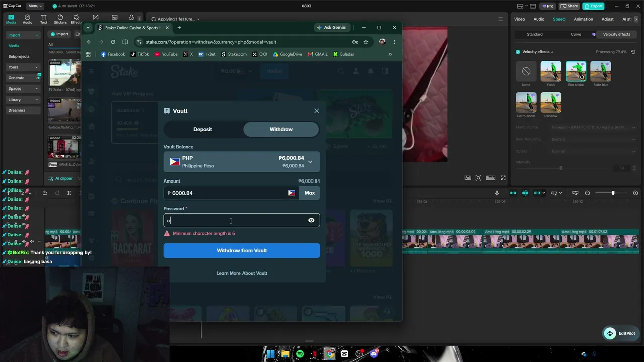
Task: Open the fullscreen preview in CapCut
Action: pyautogui.click(x=503, y=178)
